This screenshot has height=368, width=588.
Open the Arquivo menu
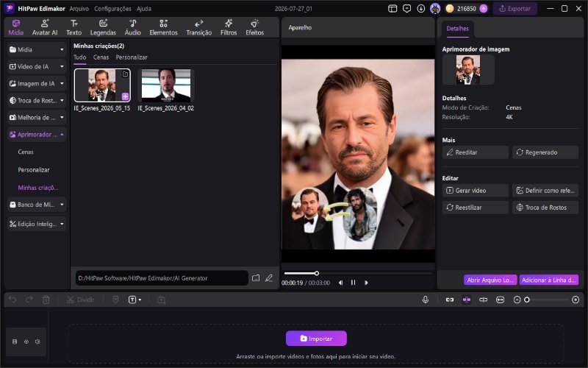click(79, 9)
